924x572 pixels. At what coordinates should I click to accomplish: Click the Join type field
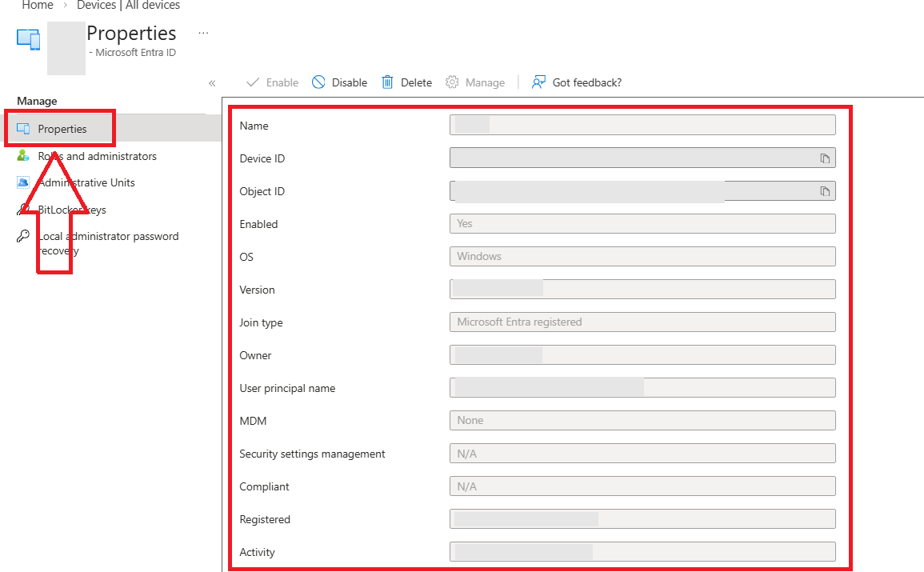pyautogui.click(x=642, y=322)
